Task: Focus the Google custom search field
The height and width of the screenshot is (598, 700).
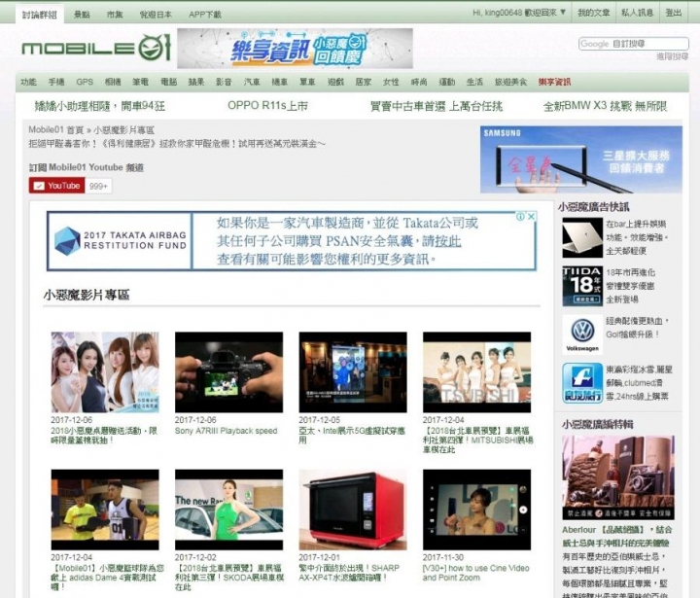Action: click(634, 44)
